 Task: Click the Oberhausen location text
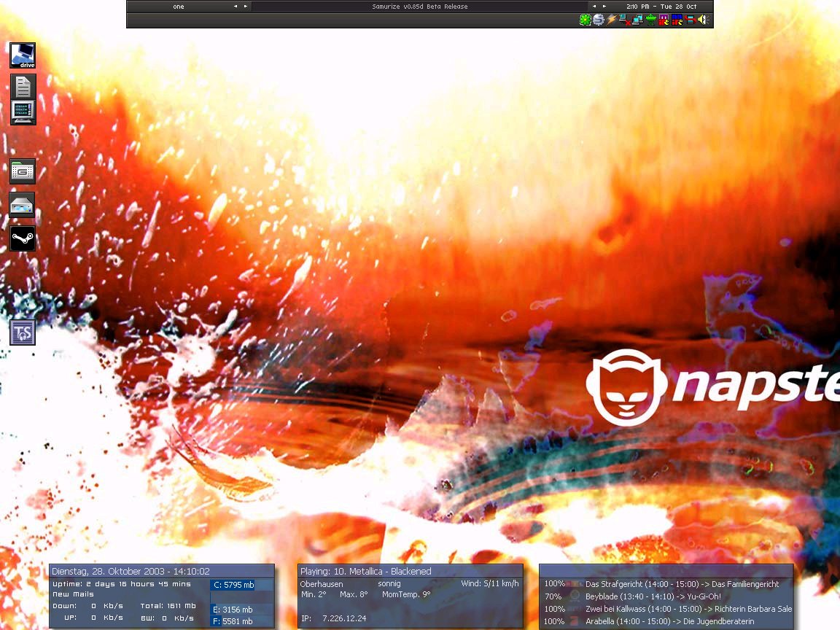[322, 584]
